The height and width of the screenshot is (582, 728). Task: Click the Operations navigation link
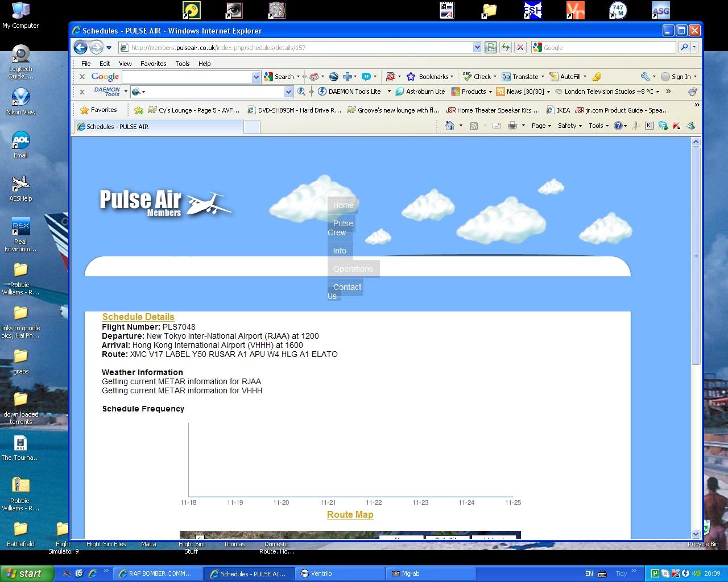pos(353,269)
